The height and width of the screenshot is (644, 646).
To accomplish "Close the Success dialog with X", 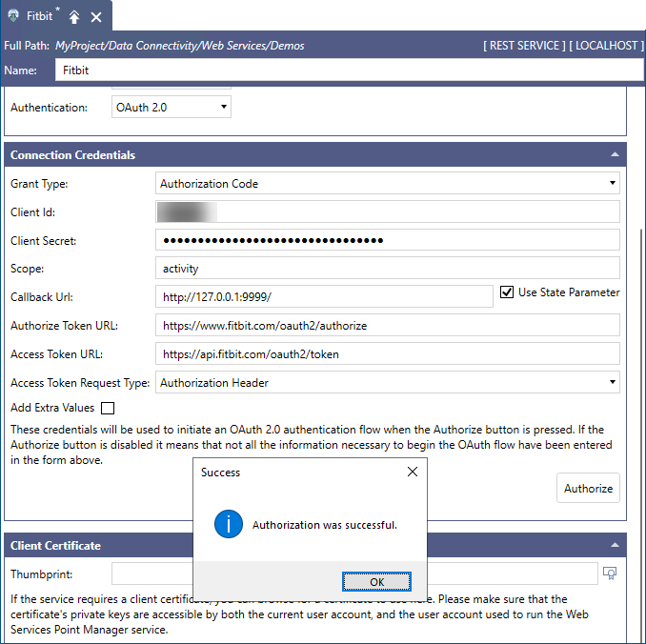I will tap(413, 472).
